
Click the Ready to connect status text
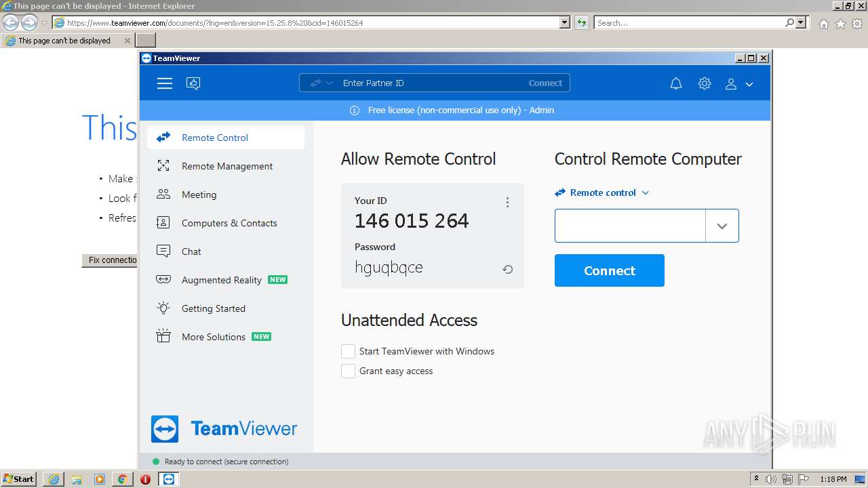coord(226,462)
